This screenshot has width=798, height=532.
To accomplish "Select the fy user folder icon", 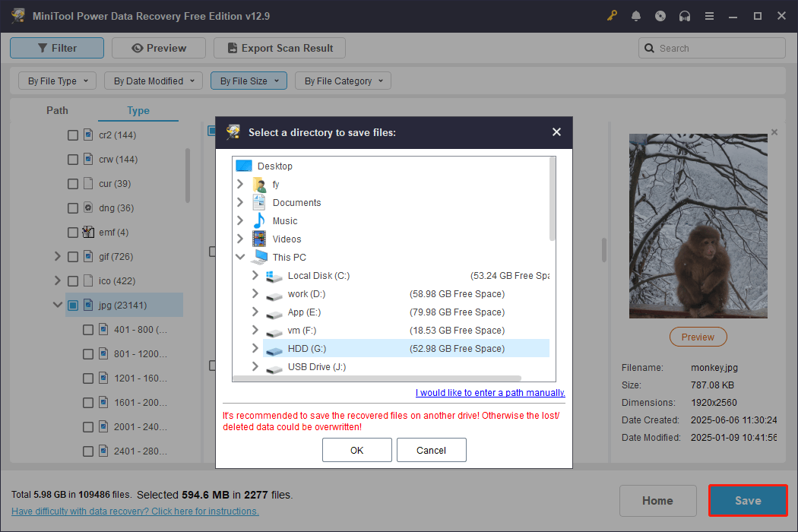I will [x=259, y=184].
